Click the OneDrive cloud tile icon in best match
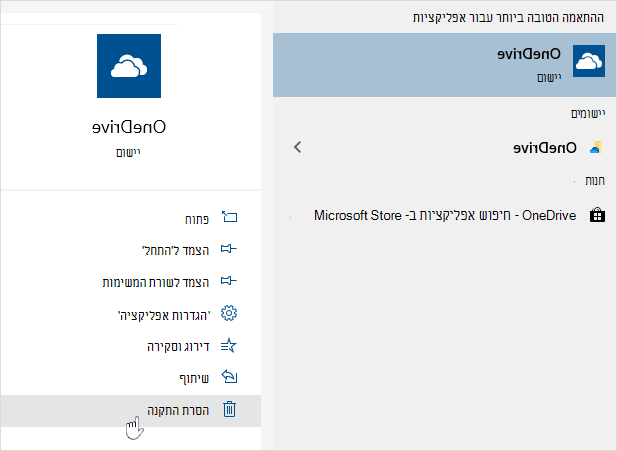The width and height of the screenshot is (617, 451). (x=589, y=61)
